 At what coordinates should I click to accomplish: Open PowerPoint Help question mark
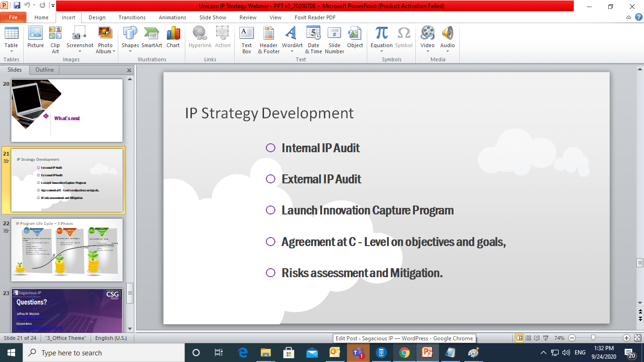[x=639, y=17]
